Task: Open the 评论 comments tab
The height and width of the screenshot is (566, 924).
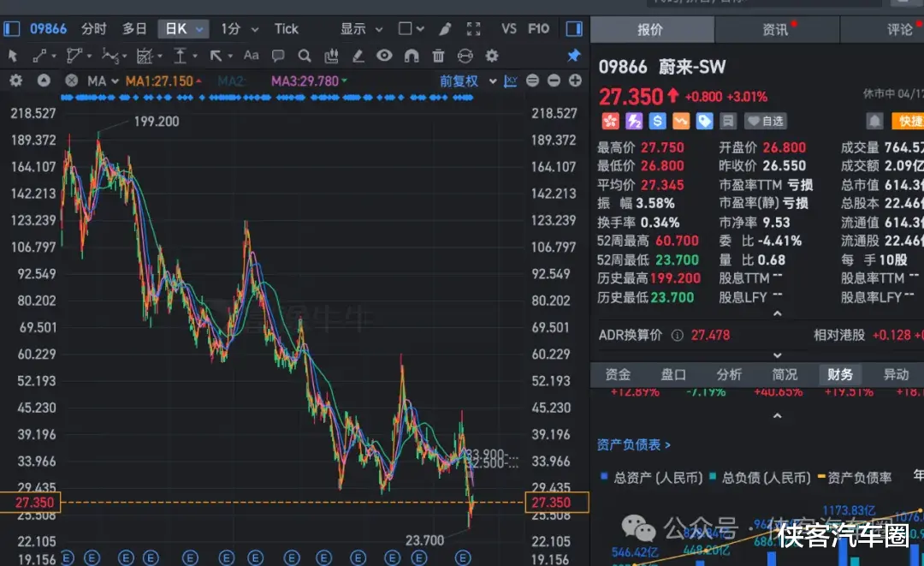Action: coord(899,29)
